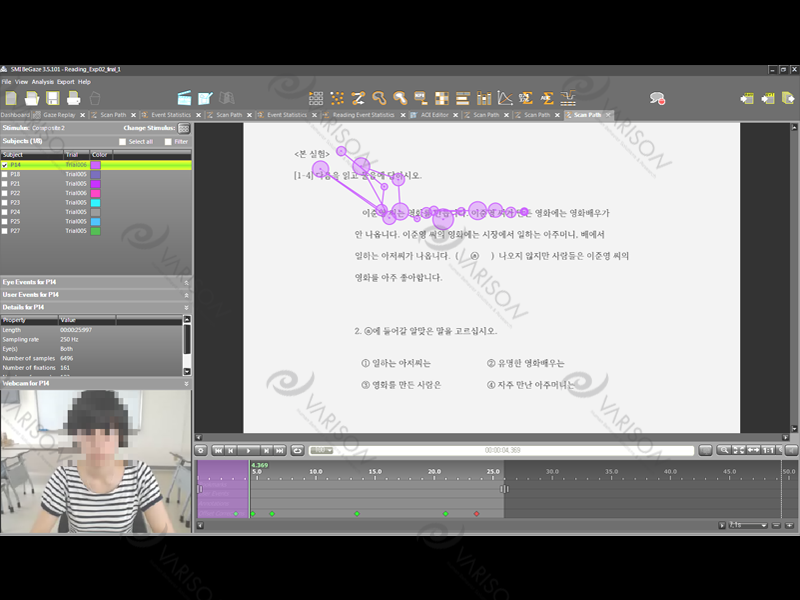Viewport: 800px width, 600px height.
Task: Open the timeline zoom level dropdown
Action: 747,525
